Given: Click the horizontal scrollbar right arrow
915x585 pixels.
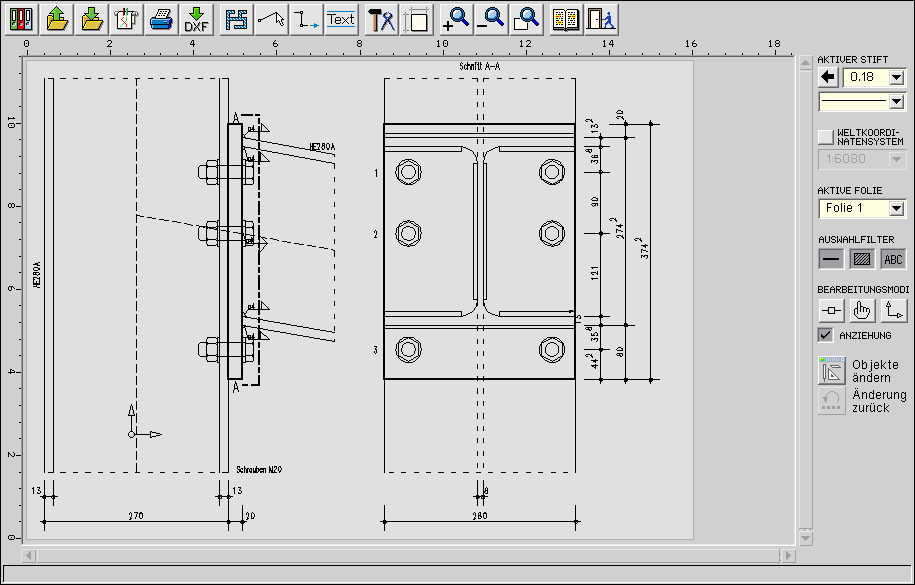Looking at the screenshot, I should coord(788,554).
